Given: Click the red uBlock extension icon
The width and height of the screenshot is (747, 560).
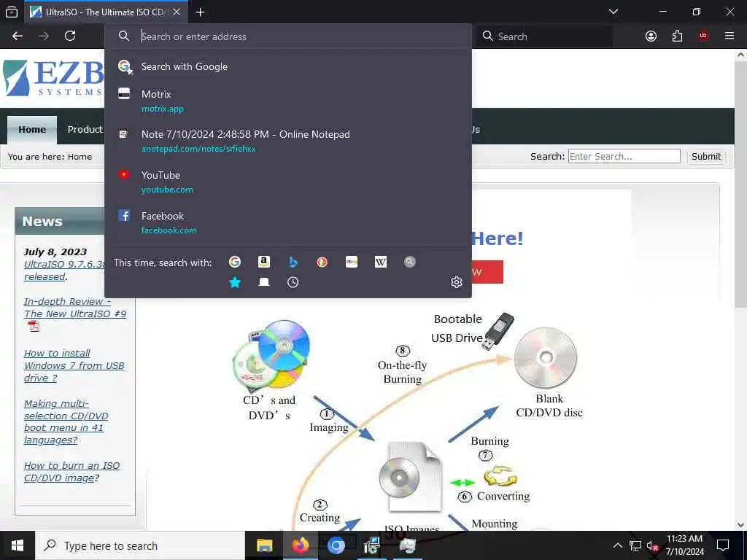Looking at the screenshot, I should click(703, 36).
